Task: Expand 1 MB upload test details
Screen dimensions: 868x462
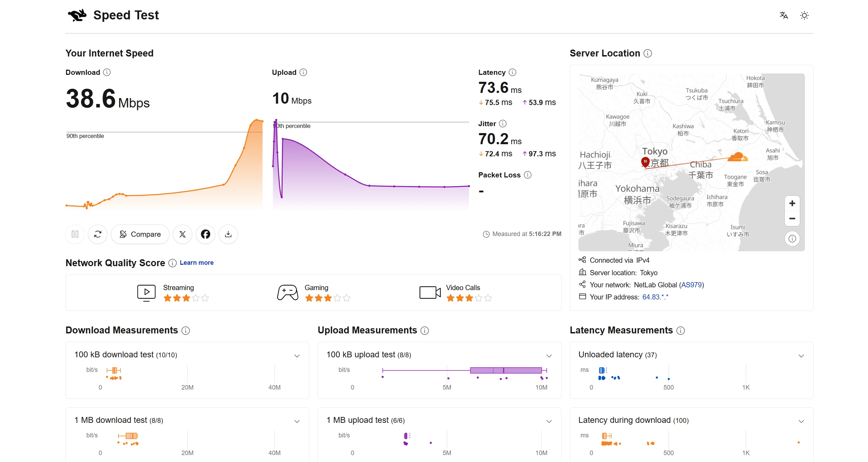Action: tap(549, 421)
